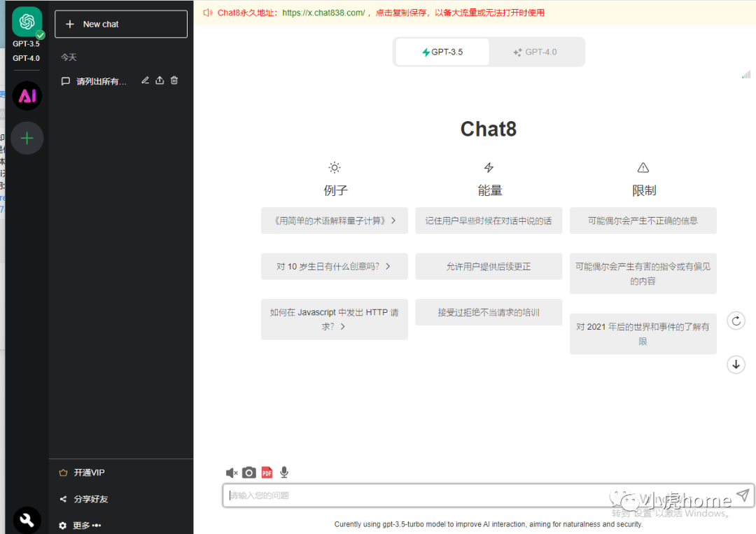Click the scroll-to-bottom arrow button
The width and height of the screenshot is (756, 534).
pyautogui.click(x=736, y=365)
